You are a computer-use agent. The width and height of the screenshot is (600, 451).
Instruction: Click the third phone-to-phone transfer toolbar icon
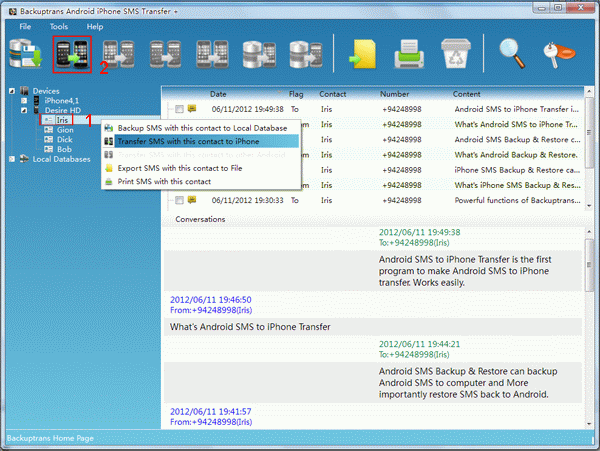(119, 54)
